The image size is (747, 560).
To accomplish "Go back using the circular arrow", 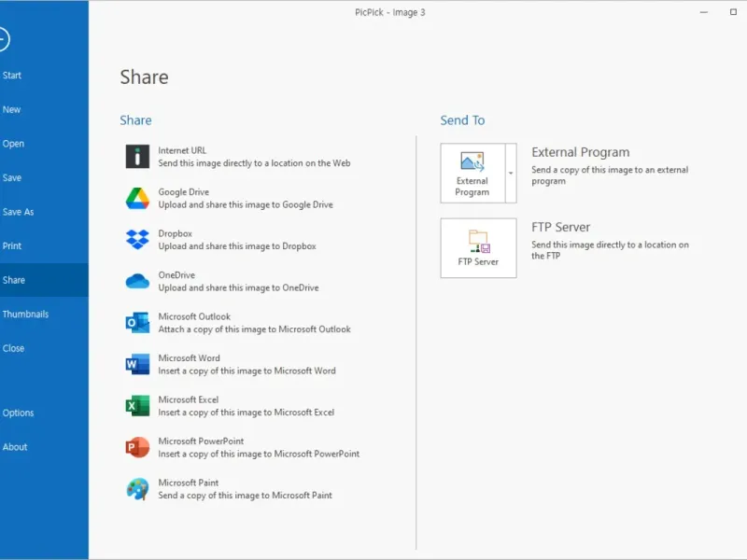I will click(x=3, y=39).
